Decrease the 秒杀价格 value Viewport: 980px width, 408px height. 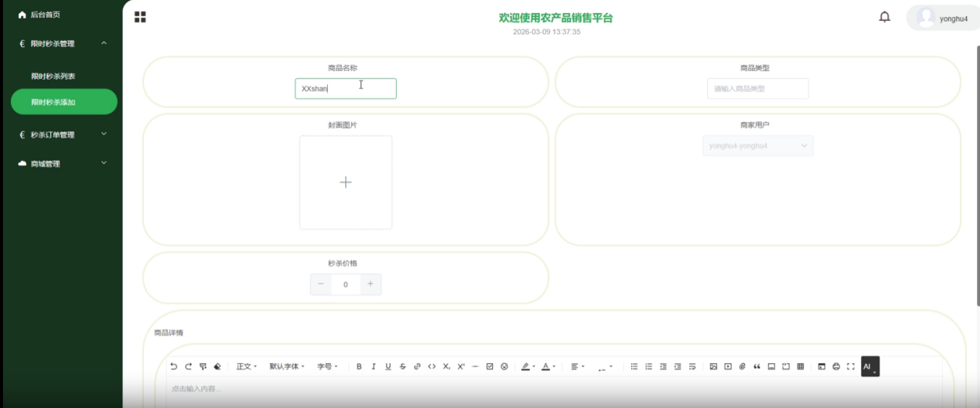point(321,284)
